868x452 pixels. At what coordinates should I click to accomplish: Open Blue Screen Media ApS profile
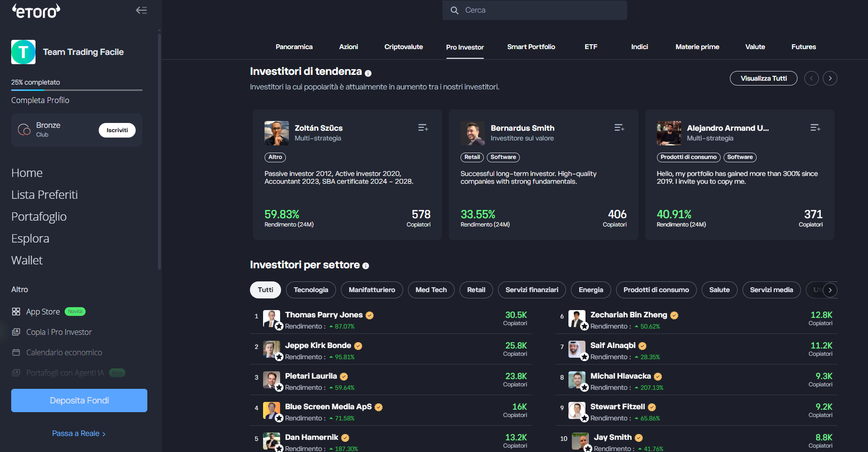pyautogui.click(x=328, y=407)
